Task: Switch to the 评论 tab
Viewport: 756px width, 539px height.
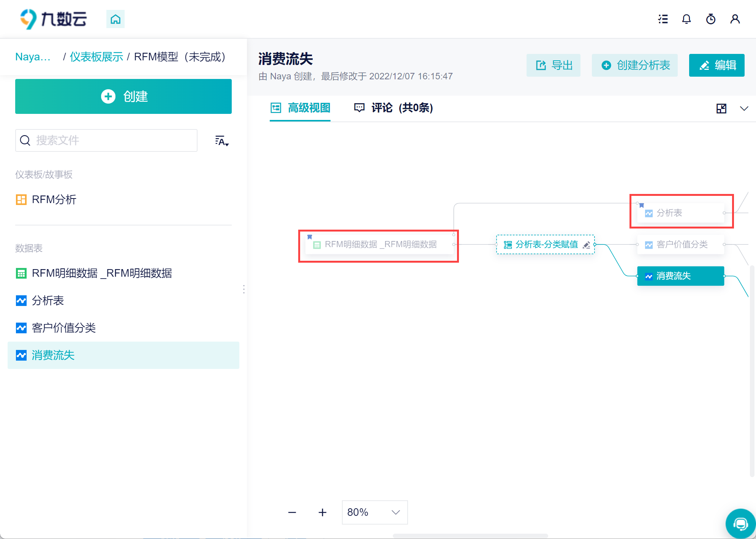Action: (393, 108)
